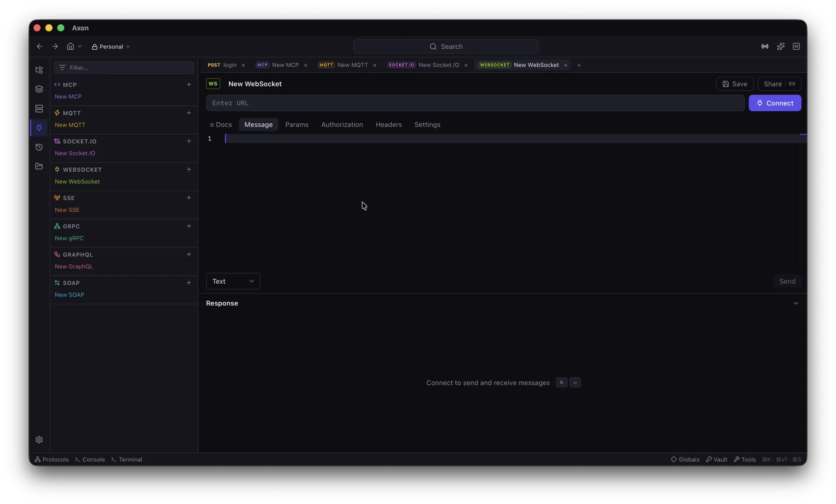Click the Enter URL input field
Image resolution: width=836 pixels, height=504 pixels.
pos(475,103)
